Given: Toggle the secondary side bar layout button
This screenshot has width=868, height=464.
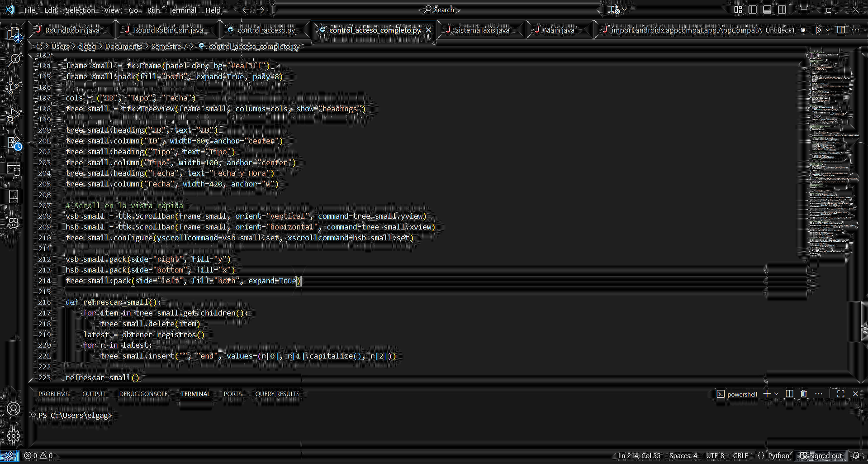Looking at the screenshot, I should tap(782, 10).
